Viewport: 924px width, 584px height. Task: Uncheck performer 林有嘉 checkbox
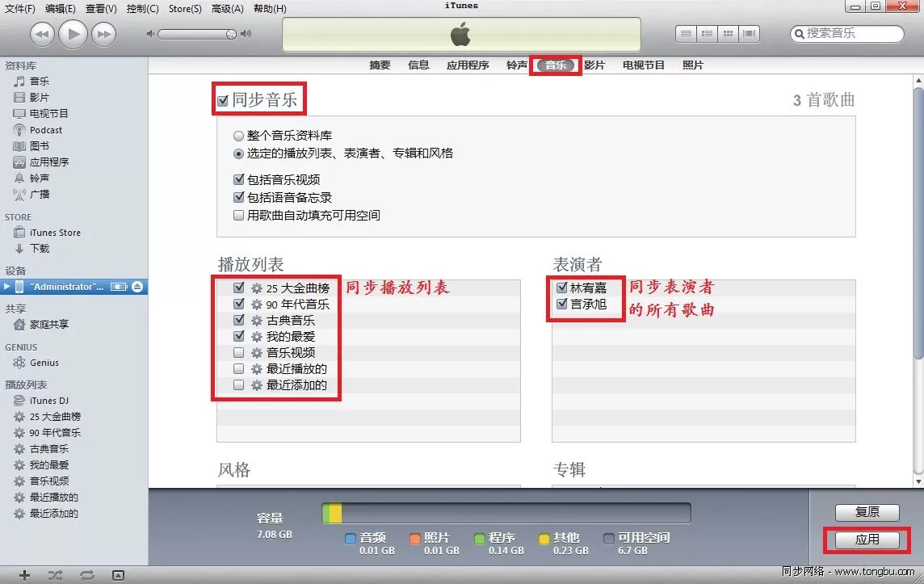(x=561, y=288)
